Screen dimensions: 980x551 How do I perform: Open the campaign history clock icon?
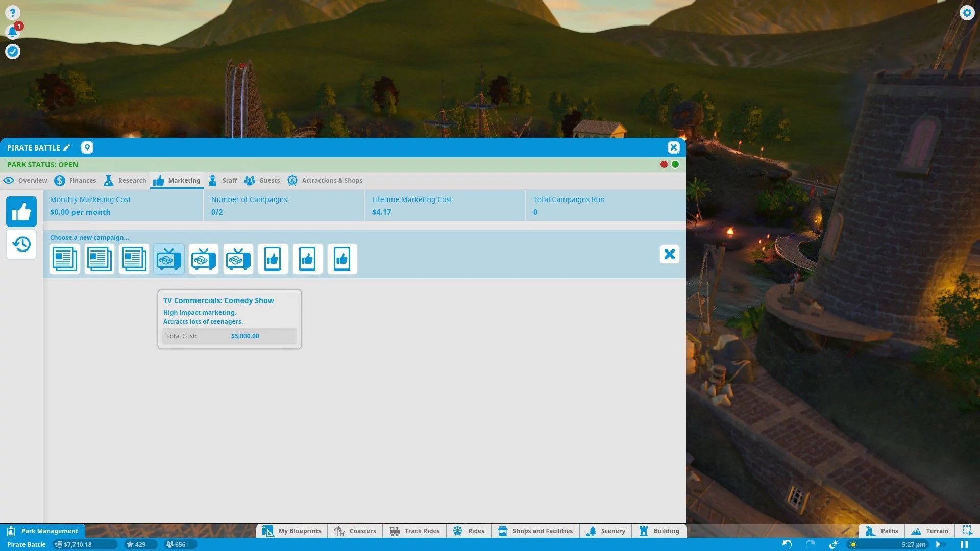(x=21, y=244)
